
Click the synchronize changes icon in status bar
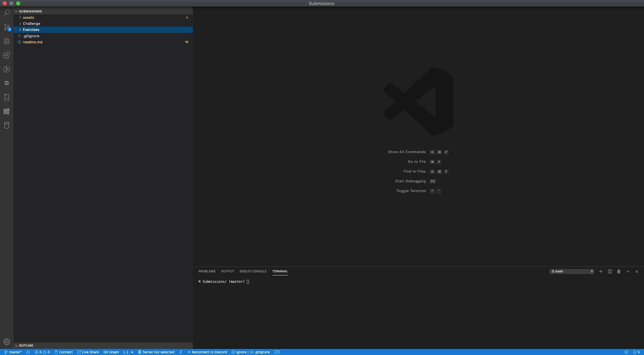pos(28,352)
